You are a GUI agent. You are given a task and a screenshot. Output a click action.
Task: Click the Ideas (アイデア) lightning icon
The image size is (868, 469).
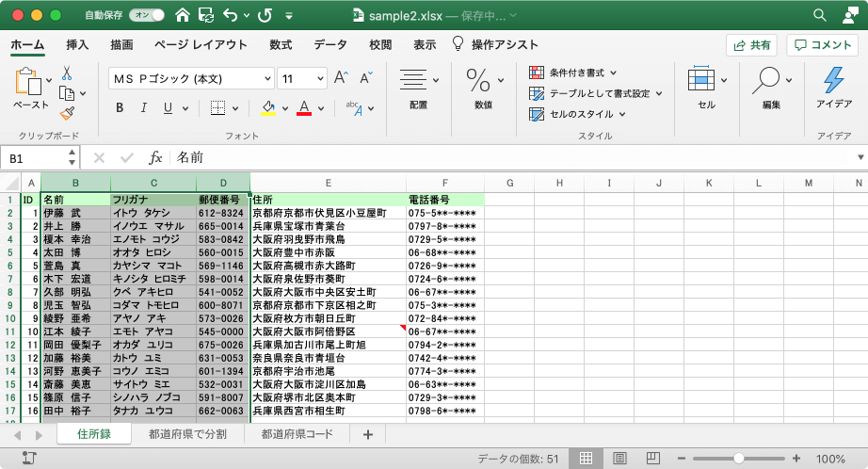tap(834, 80)
